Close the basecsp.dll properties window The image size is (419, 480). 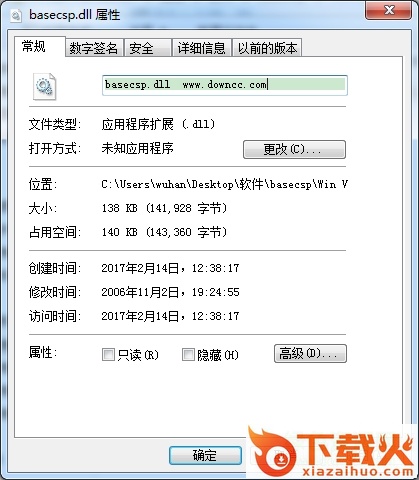(389, 10)
